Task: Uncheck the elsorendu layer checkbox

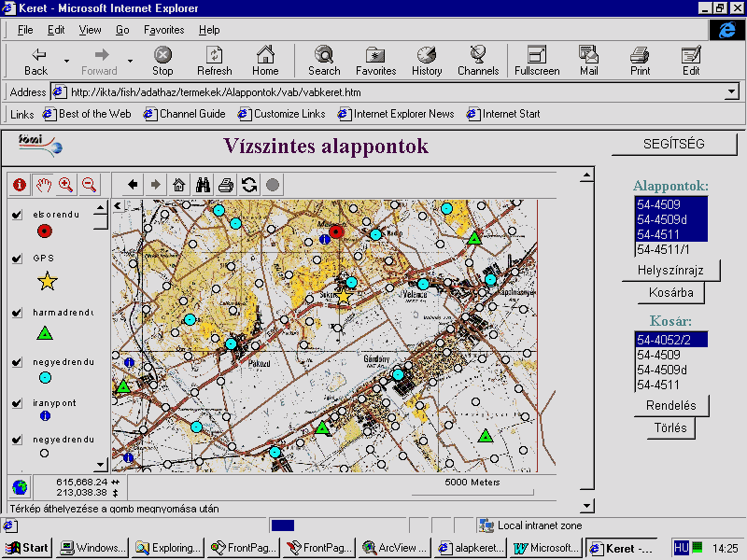Action: click(17, 216)
